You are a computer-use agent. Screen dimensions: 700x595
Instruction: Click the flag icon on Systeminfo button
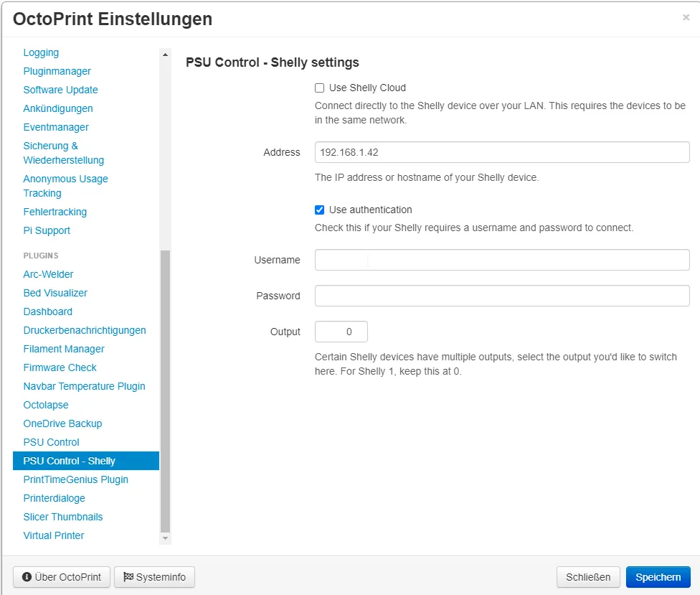[x=128, y=576]
